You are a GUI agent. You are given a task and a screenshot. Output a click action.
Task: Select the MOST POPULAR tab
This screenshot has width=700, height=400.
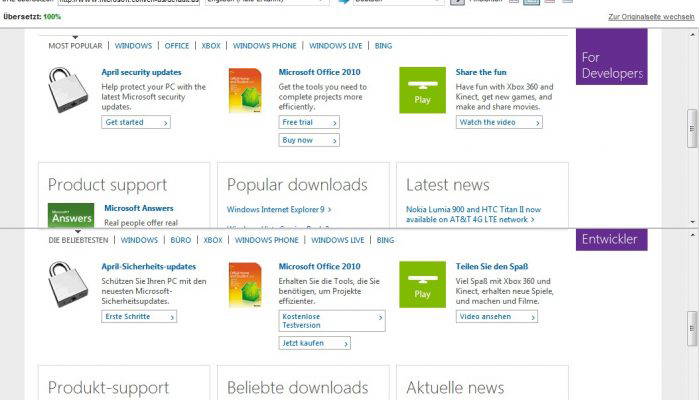click(x=75, y=46)
